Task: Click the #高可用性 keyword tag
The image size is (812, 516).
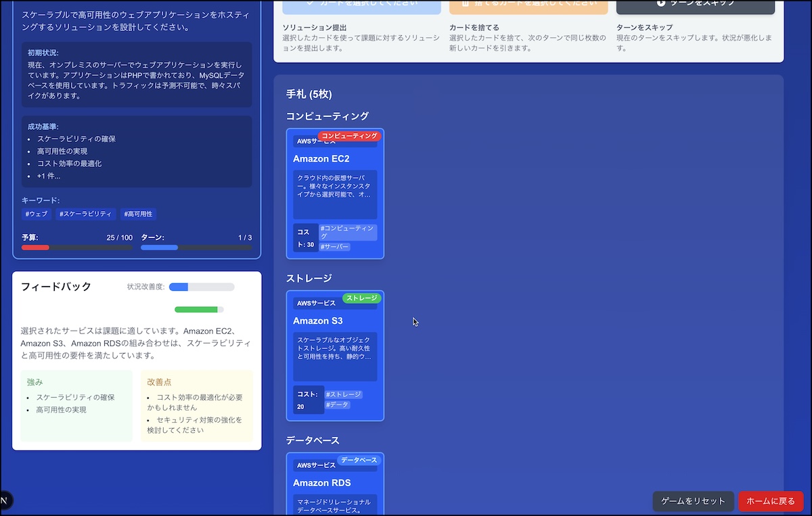Action: point(139,214)
